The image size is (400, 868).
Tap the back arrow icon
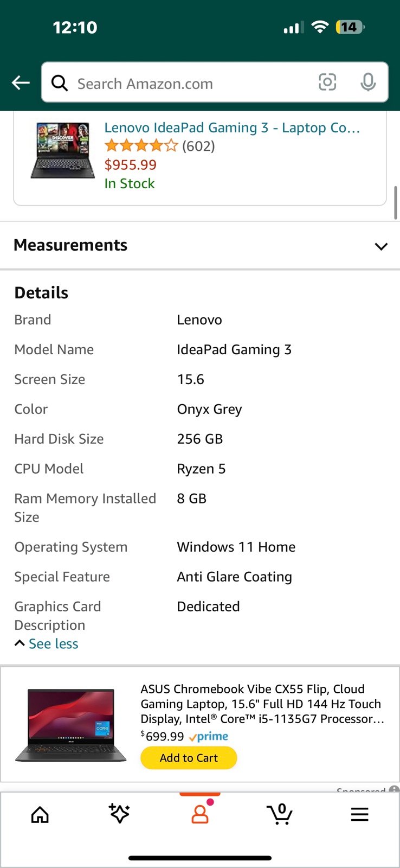(x=21, y=83)
